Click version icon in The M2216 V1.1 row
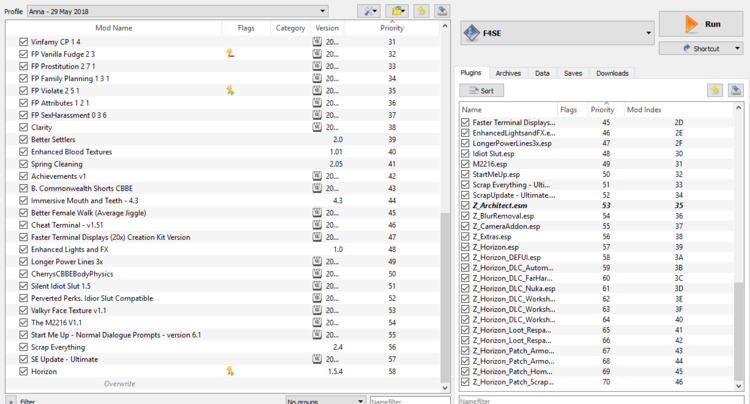The image size is (750, 404). pos(317,322)
